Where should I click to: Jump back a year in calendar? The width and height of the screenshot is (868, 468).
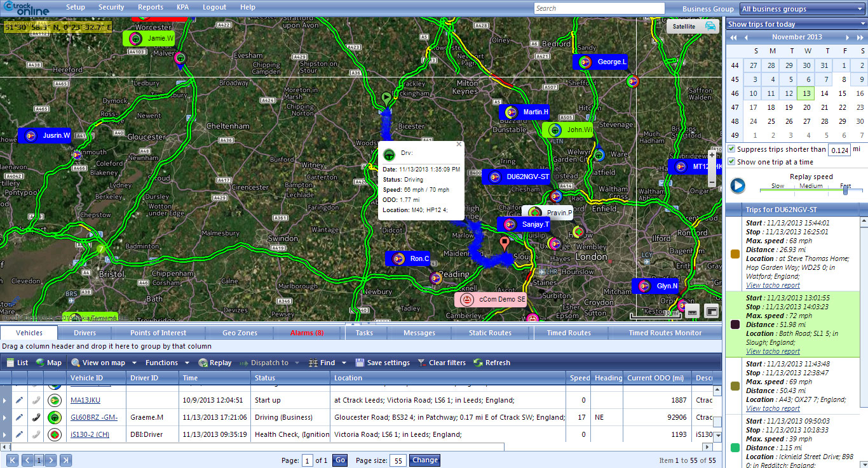coord(734,37)
